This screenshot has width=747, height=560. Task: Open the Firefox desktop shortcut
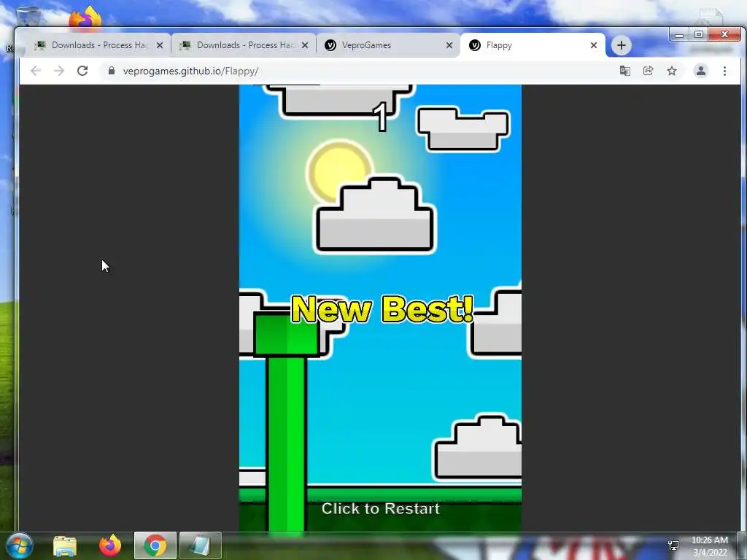(85, 17)
